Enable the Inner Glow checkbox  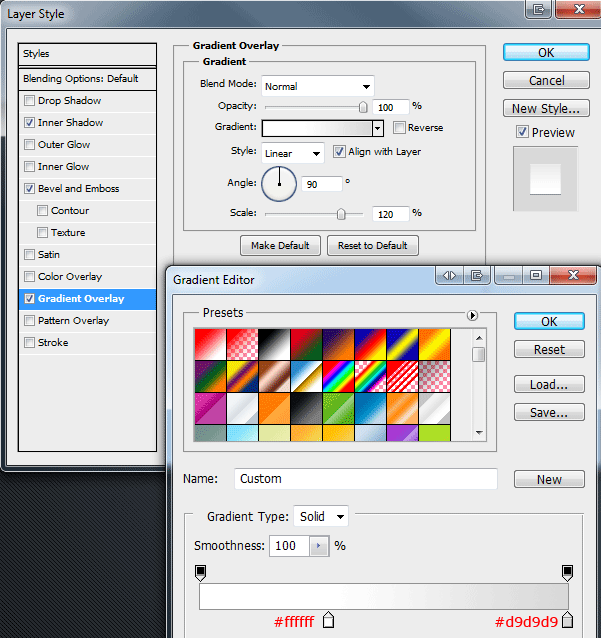point(29,166)
